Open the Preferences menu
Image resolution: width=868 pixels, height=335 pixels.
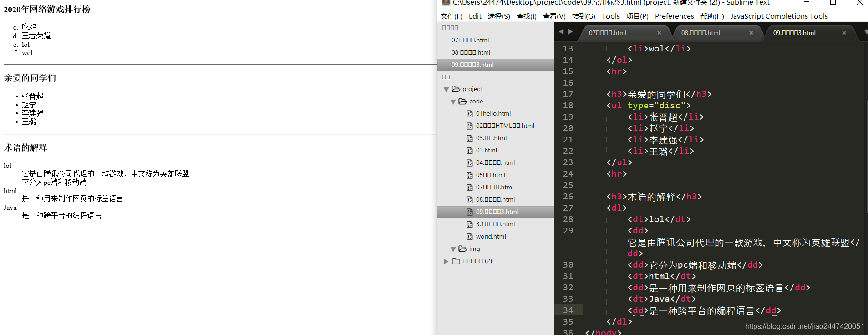click(x=674, y=16)
